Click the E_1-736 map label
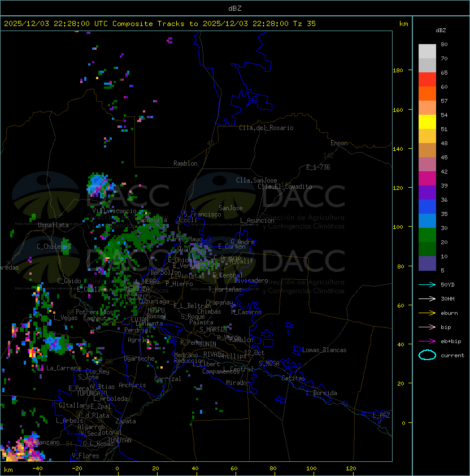This screenshot has height=476, width=470. (318, 167)
